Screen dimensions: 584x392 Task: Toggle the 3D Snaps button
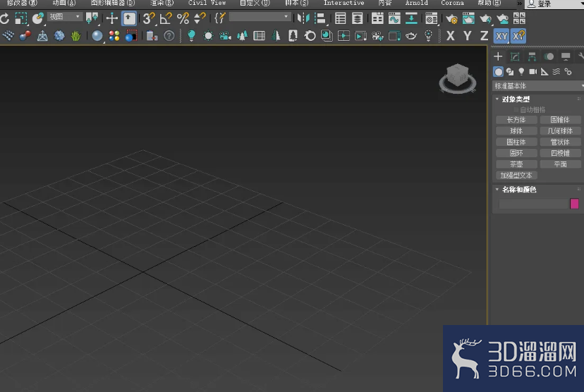click(149, 18)
